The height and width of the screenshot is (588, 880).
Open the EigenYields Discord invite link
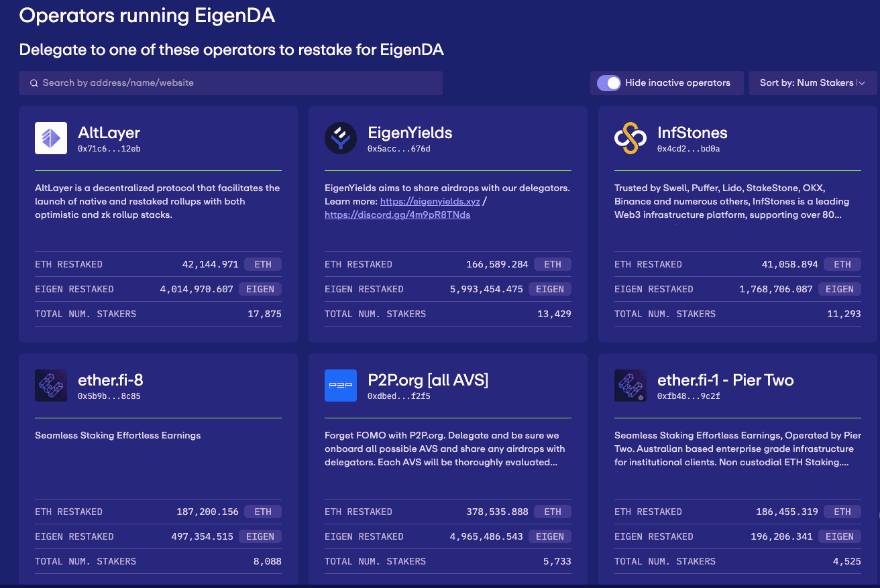pos(397,215)
